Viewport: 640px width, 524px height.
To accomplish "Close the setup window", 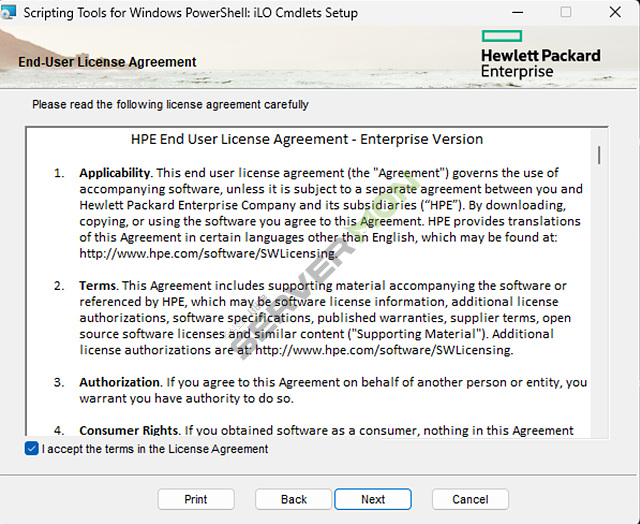I will [x=615, y=12].
